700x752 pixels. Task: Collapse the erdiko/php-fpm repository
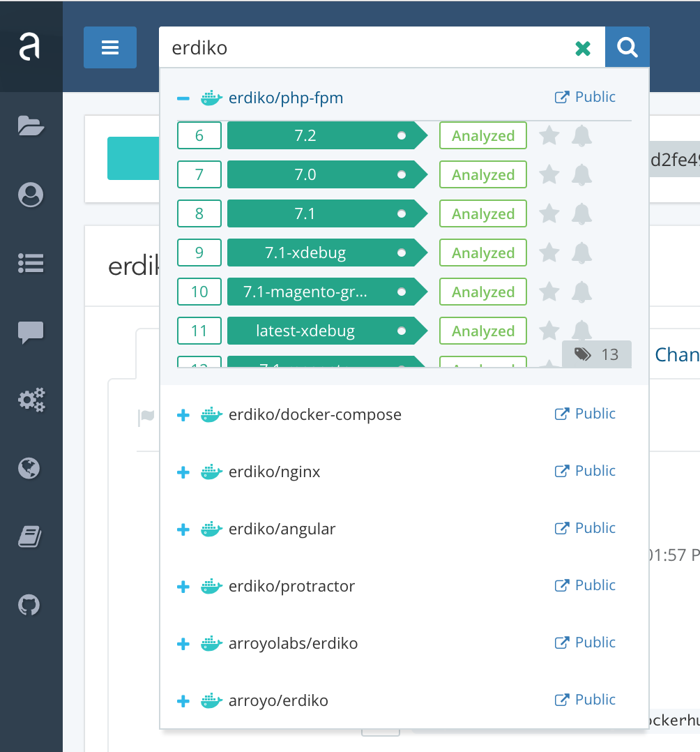183,98
